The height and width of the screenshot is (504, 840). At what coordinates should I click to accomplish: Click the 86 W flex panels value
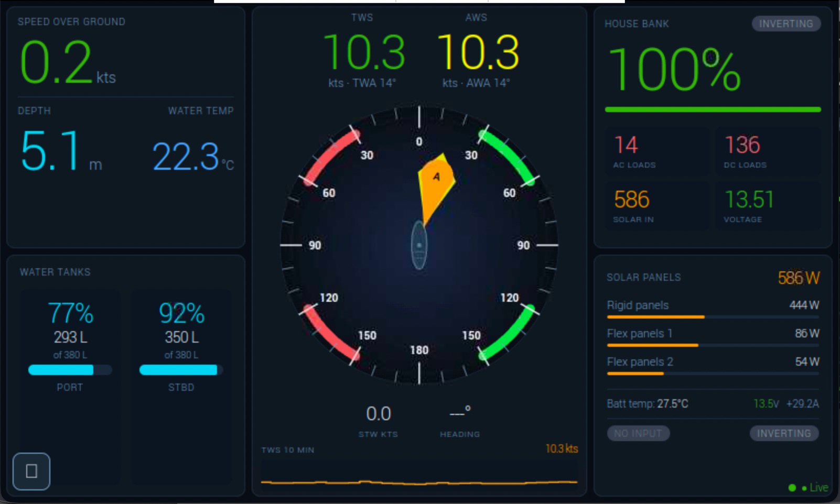(x=807, y=333)
